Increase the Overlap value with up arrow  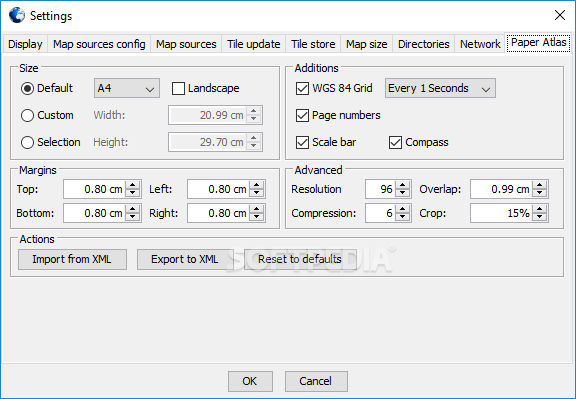click(x=540, y=185)
